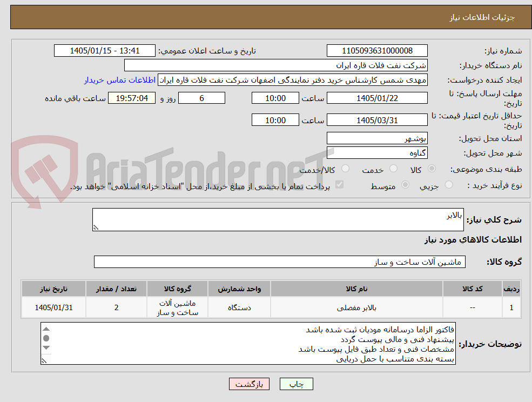This screenshot has width=532, height=402.
Task: Click the down arrow in buyer notes
Action: 46,347
